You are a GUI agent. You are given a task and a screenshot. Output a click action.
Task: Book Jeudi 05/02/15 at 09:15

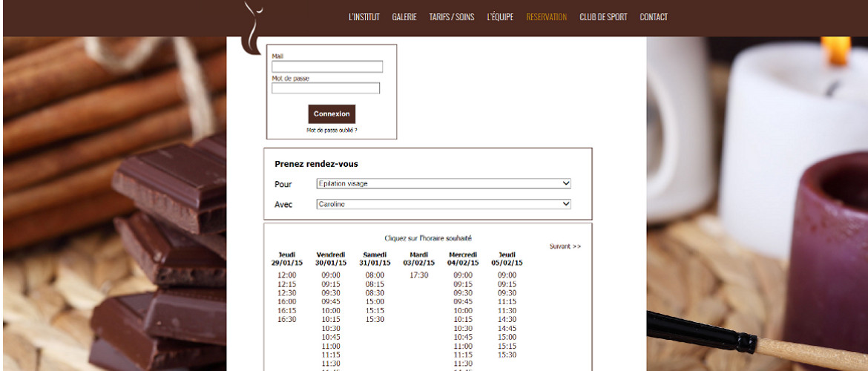point(507,284)
